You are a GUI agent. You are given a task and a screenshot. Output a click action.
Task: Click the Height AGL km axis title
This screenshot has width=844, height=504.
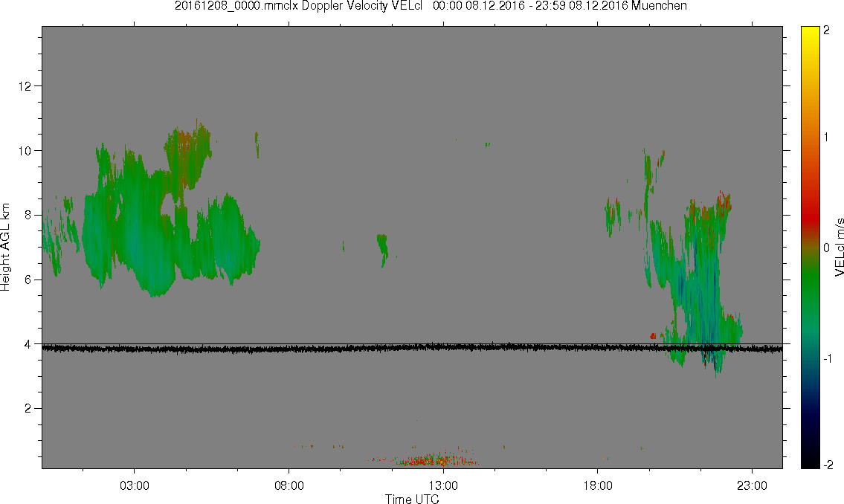pyautogui.click(x=5, y=248)
